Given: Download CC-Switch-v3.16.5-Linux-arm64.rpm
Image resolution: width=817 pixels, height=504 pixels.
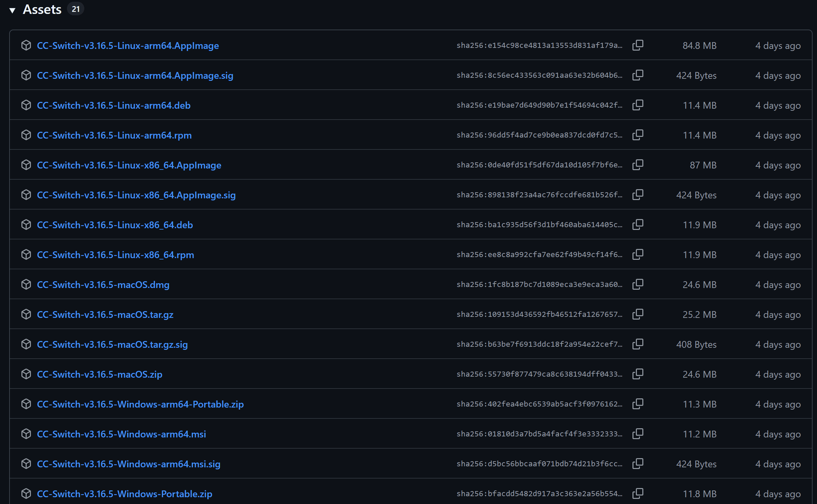Looking at the screenshot, I should [114, 135].
